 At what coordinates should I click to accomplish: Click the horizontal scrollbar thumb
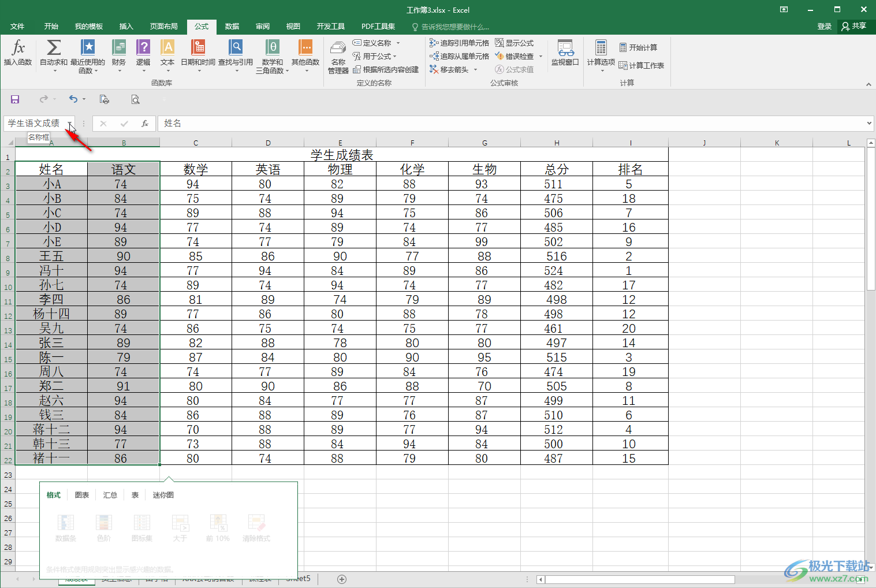click(x=639, y=579)
